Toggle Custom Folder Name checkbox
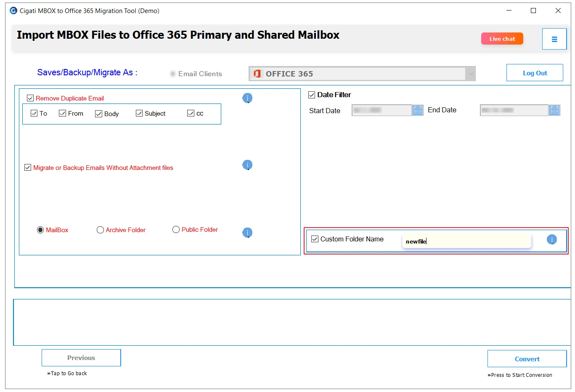This screenshot has height=392, width=575. 315,239
